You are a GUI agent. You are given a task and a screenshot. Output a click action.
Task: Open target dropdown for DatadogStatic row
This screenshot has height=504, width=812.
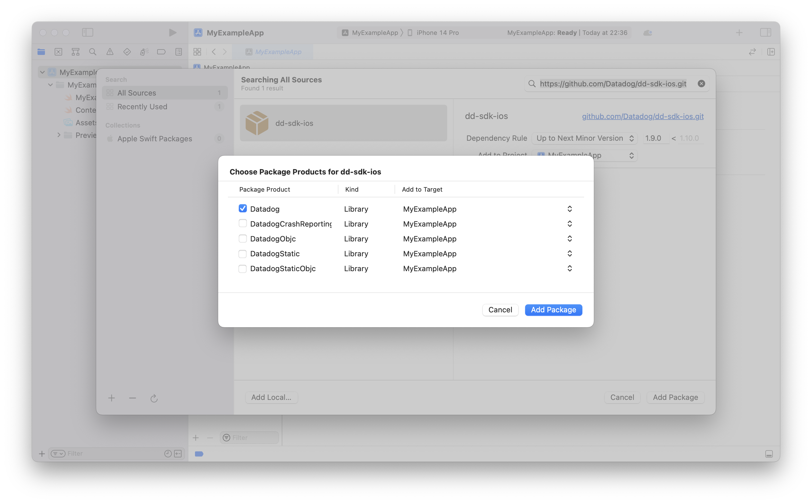[x=569, y=254]
